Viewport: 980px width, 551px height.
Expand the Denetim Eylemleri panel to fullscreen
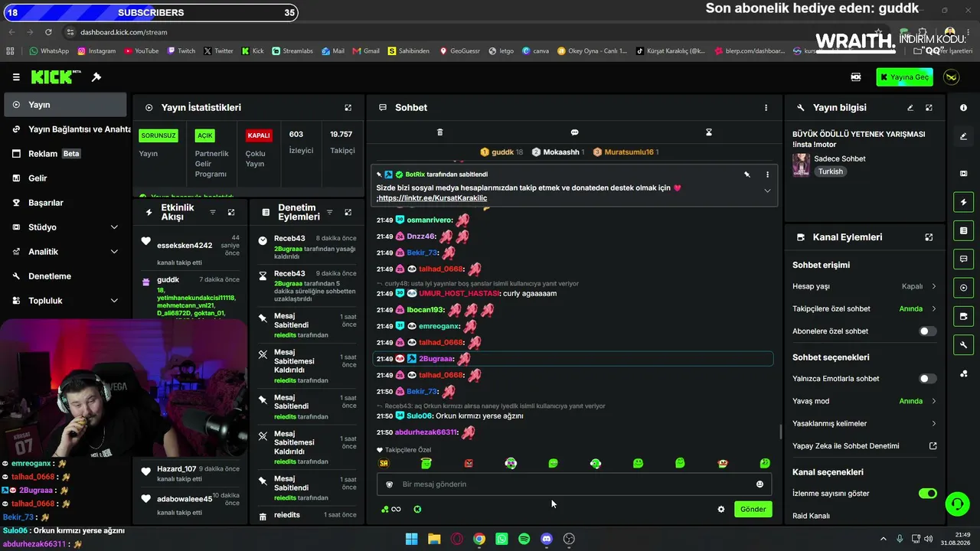coord(348,212)
